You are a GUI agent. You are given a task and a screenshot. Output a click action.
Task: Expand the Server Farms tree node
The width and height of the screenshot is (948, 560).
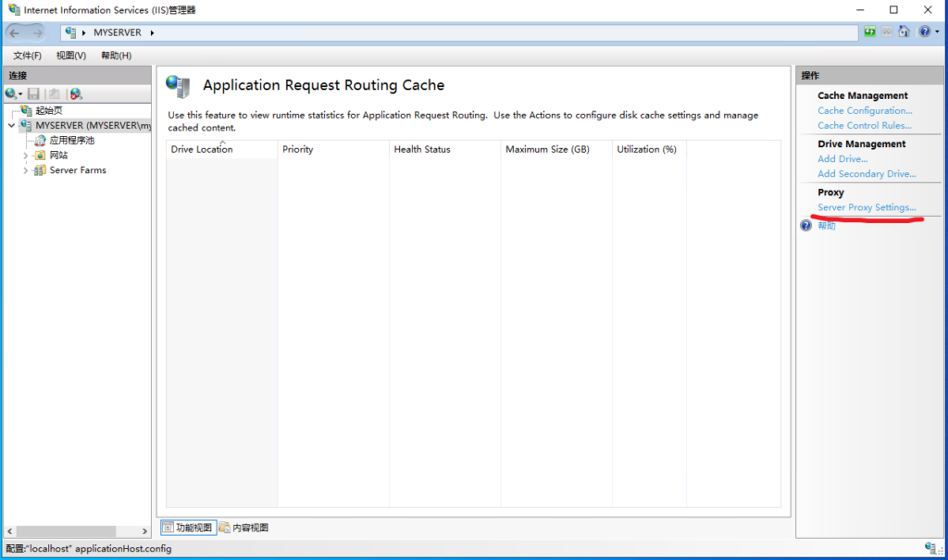pyautogui.click(x=26, y=170)
